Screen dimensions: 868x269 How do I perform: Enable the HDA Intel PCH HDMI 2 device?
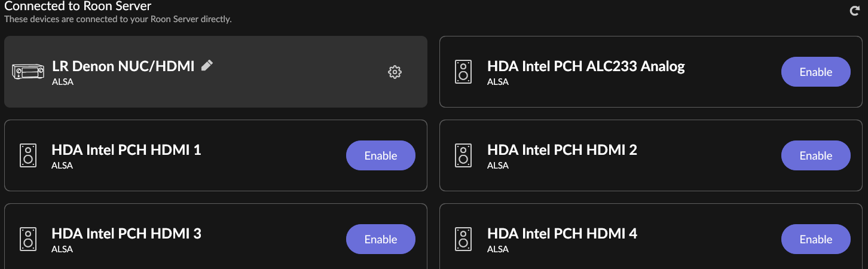click(x=815, y=155)
